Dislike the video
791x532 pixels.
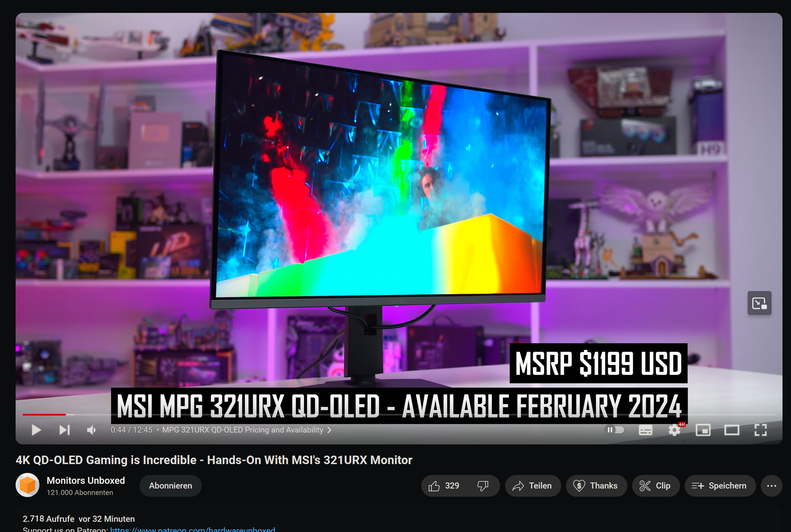tap(483, 486)
